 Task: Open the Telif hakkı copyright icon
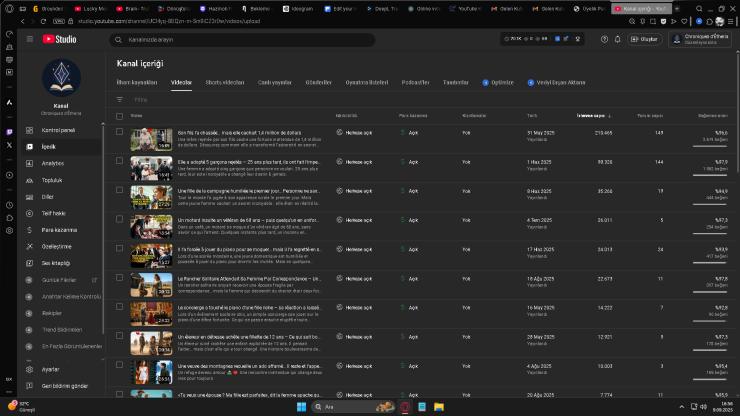click(x=29, y=213)
